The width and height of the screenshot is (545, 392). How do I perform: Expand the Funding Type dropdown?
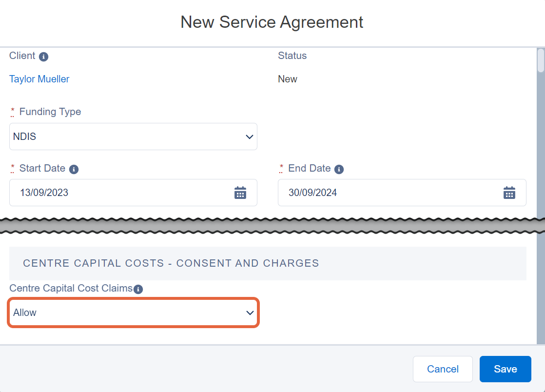coord(133,137)
